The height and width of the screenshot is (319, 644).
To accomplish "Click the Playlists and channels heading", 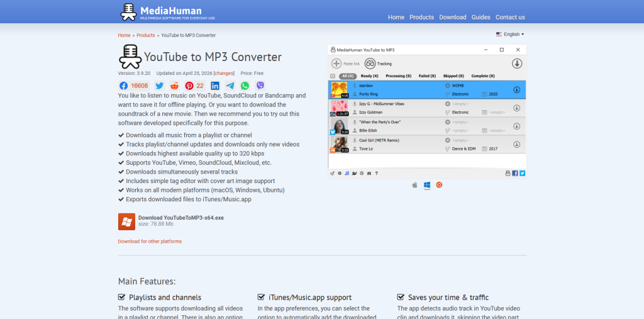I will tap(165, 297).
